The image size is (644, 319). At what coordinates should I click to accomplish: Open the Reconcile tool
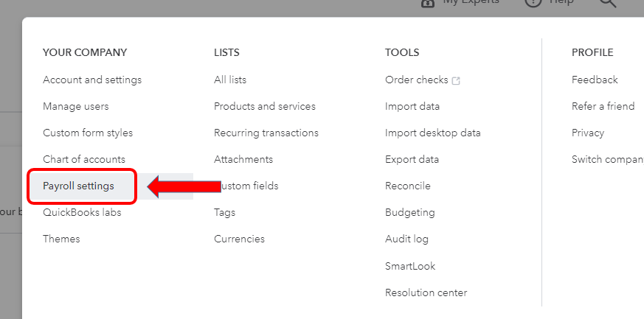408,186
